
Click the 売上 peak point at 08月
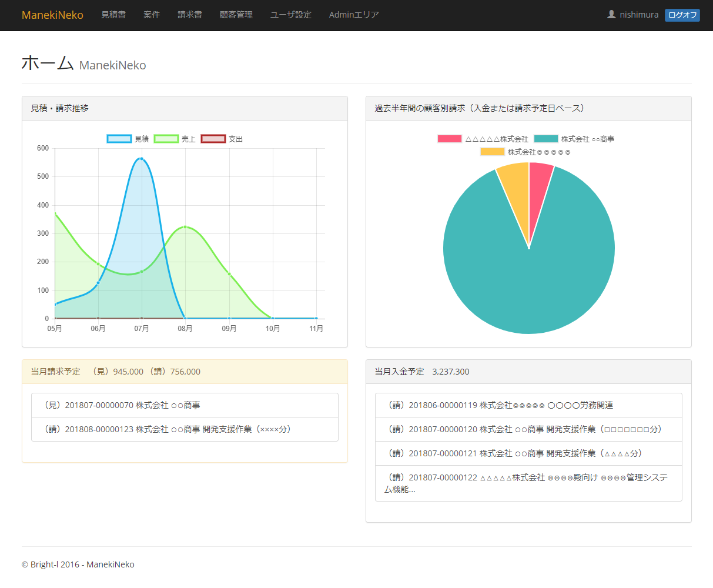tap(185, 227)
